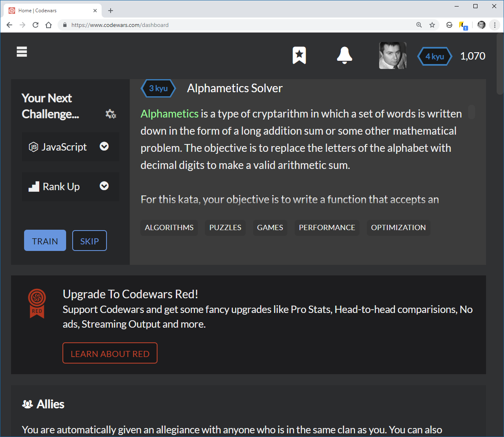This screenshot has width=504, height=437.
Task: Open the user profile avatar
Action: click(x=393, y=55)
